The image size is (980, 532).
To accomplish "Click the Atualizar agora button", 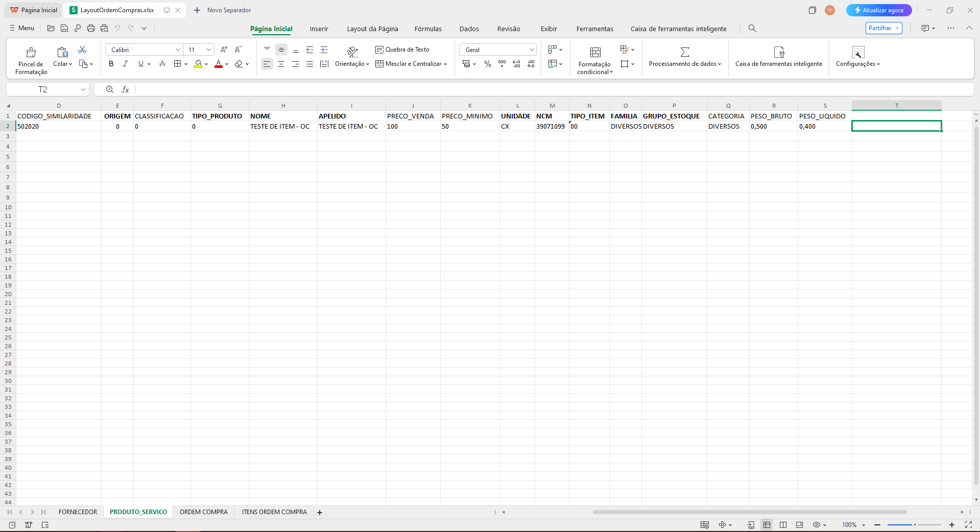I will click(x=878, y=10).
